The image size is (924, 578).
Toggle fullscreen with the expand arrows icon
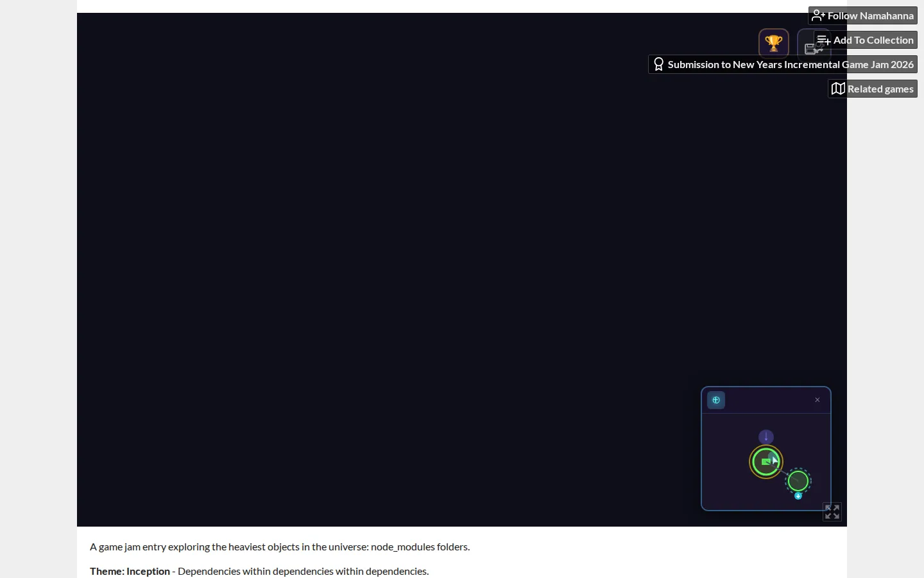click(833, 512)
